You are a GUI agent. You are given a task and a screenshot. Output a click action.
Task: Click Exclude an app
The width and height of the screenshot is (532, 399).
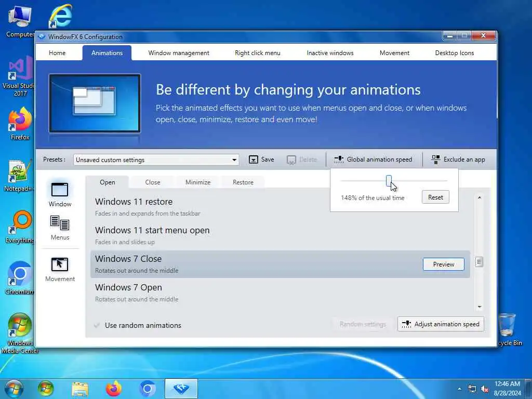coord(458,159)
